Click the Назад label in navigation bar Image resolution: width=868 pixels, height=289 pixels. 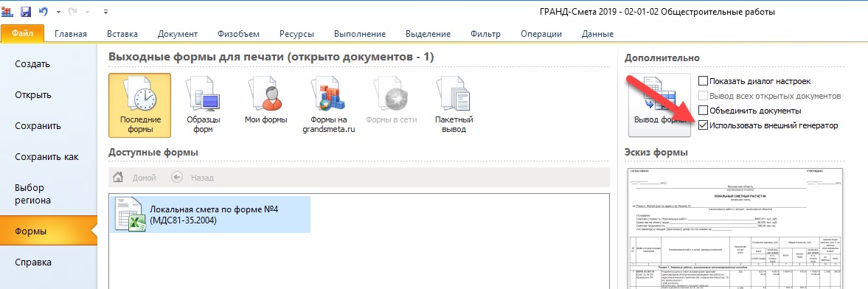point(202,178)
